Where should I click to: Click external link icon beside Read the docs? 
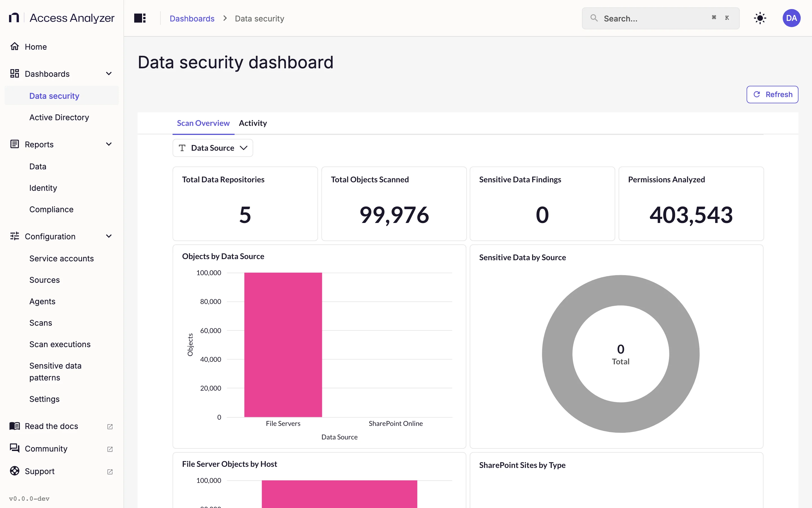(x=110, y=426)
